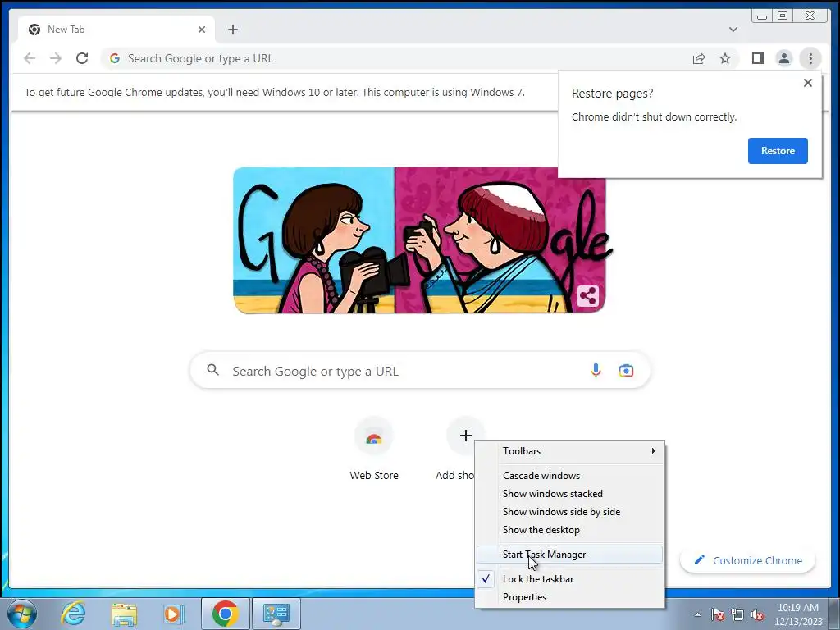Click the Show desktop strip beside clock
The image size is (840, 630).
[835, 614]
